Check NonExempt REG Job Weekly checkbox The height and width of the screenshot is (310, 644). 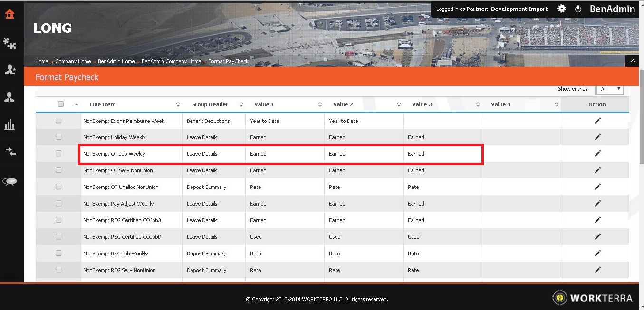click(58, 253)
